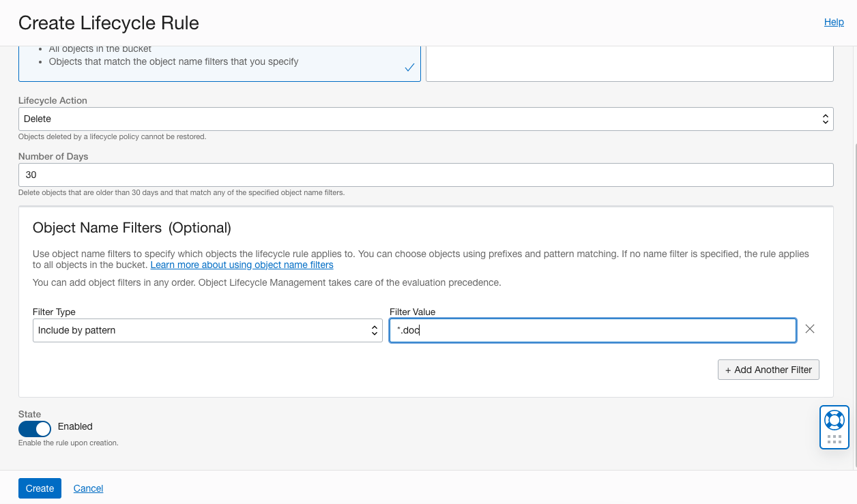Click the Create button
The height and width of the screenshot is (504, 857).
point(40,488)
